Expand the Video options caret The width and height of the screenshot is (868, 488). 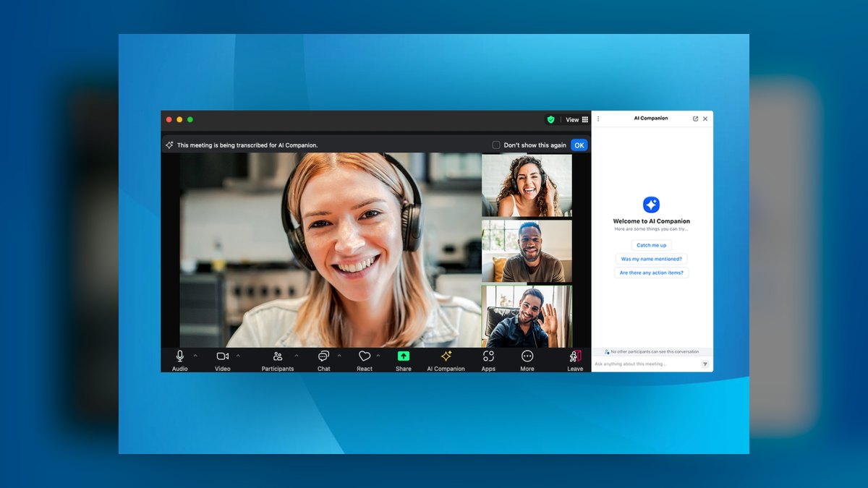click(238, 356)
